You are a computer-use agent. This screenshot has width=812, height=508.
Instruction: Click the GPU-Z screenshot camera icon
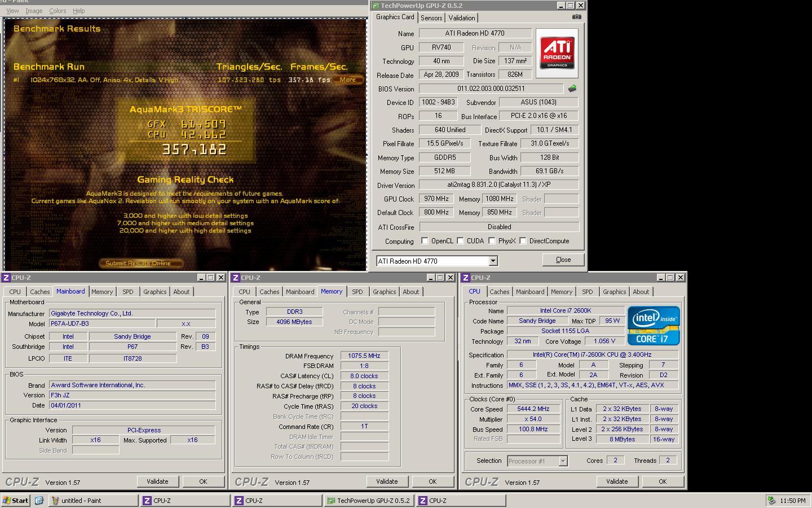point(576,17)
